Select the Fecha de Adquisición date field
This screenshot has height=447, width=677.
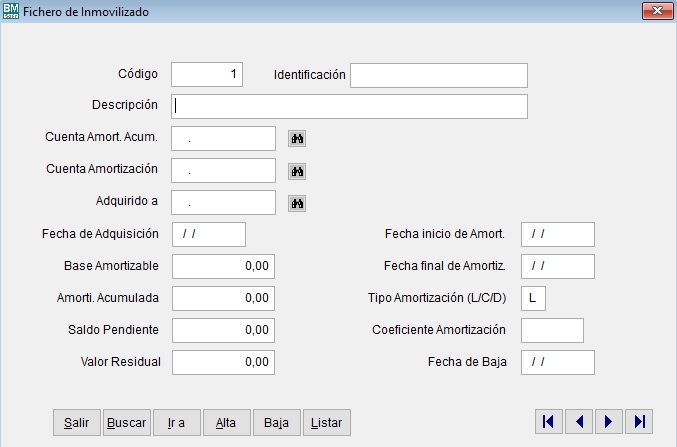tap(209, 234)
